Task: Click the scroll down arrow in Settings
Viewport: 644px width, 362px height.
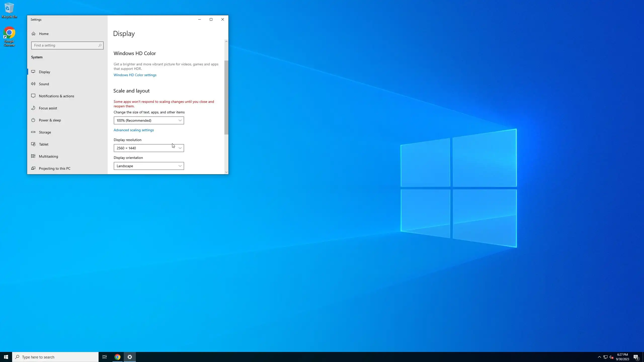Action: pos(226,172)
